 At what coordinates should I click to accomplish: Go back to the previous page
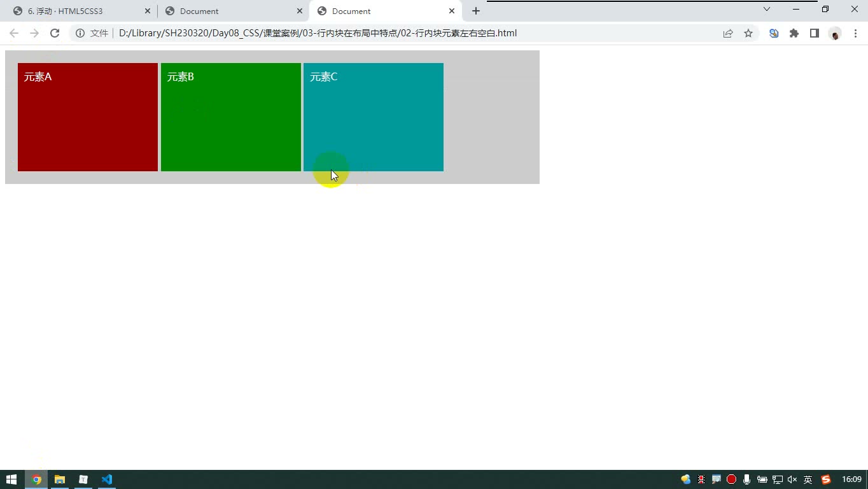point(14,33)
